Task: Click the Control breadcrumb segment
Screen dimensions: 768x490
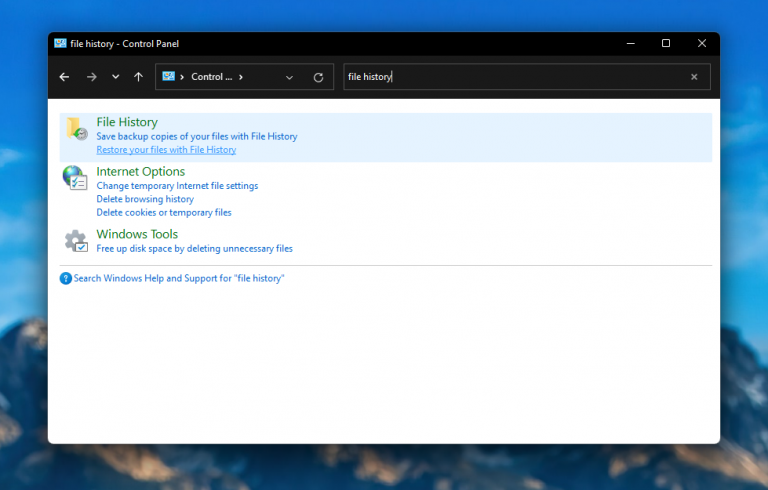Action: [212, 77]
